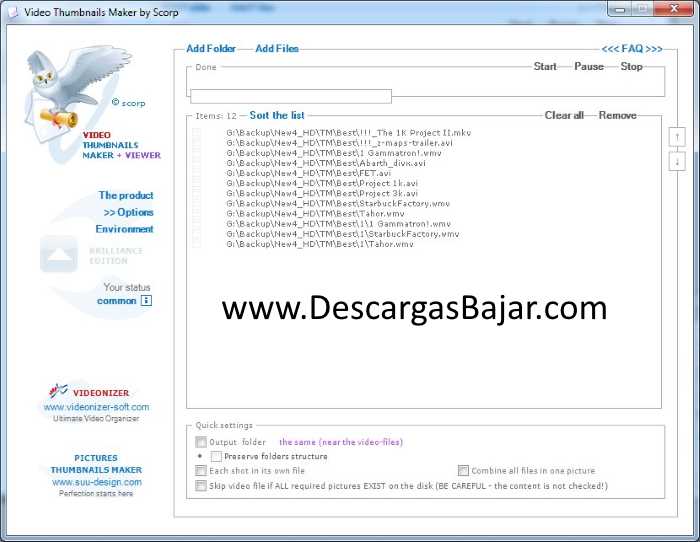700x542 pixels.
Task: Change output folder via 'the same' link
Action: pos(341,442)
